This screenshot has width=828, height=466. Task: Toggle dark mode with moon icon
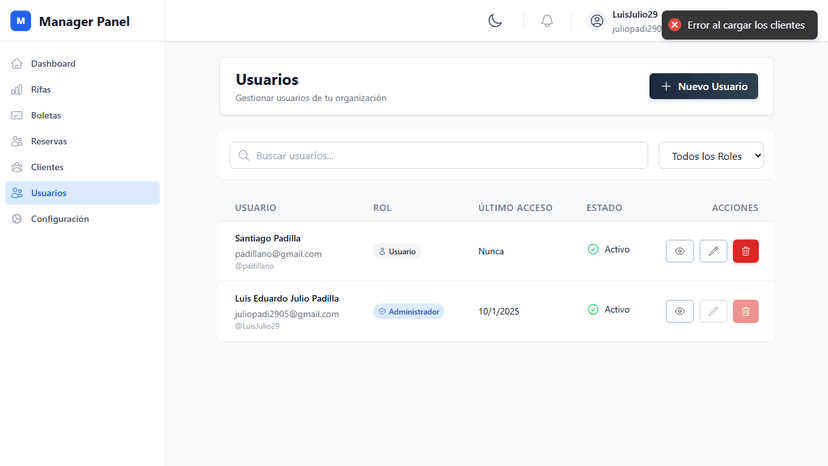495,21
